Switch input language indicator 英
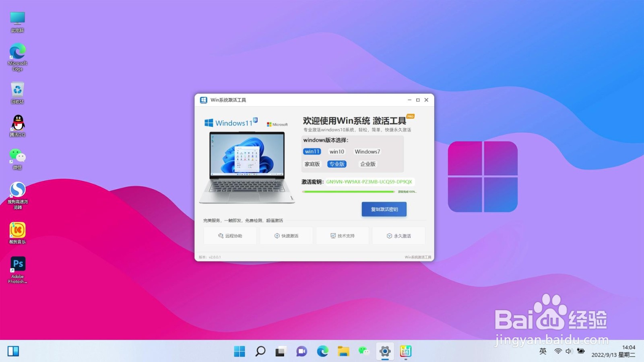 pyautogui.click(x=543, y=351)
